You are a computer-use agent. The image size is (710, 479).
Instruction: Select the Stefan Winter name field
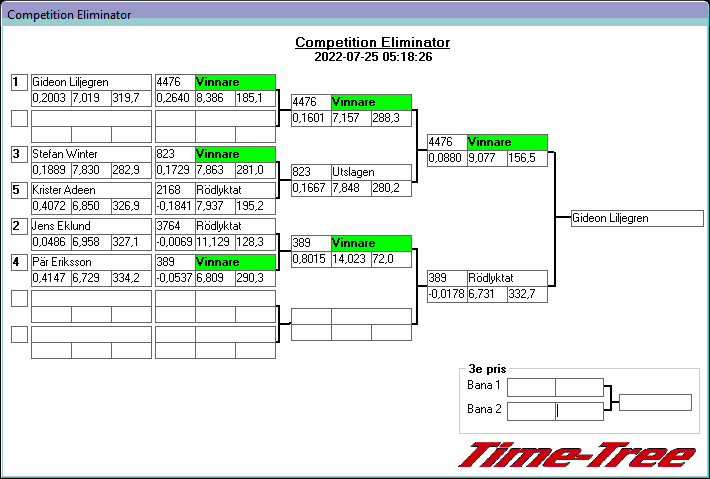coord(91,154)
